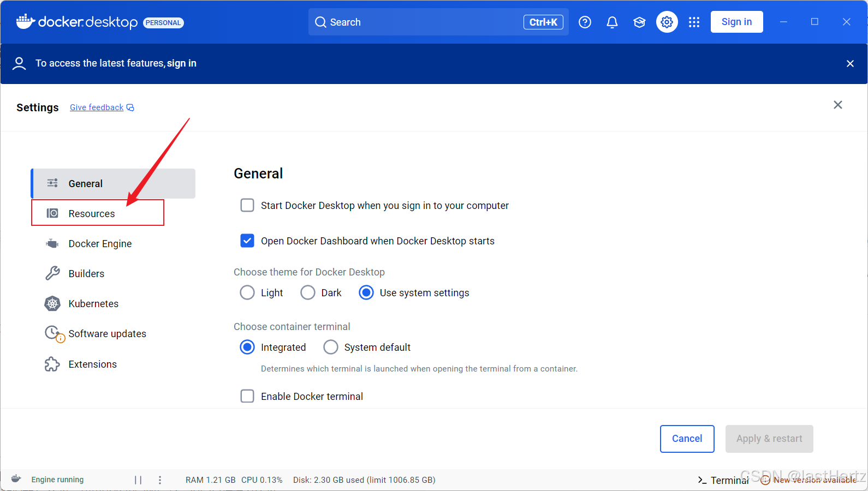This screenshot has height=491, width=868.
Task: Open the engine options three-dot menu
Action: (160, 480)
